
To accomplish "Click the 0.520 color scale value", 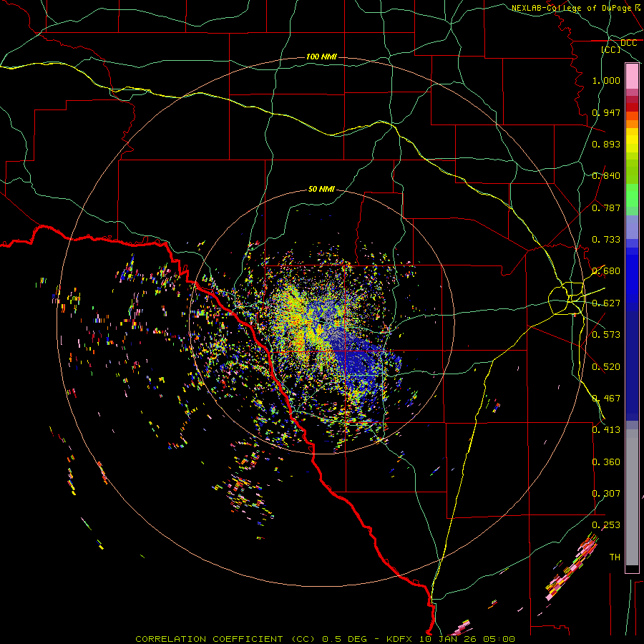I will (x=606, y=367).
